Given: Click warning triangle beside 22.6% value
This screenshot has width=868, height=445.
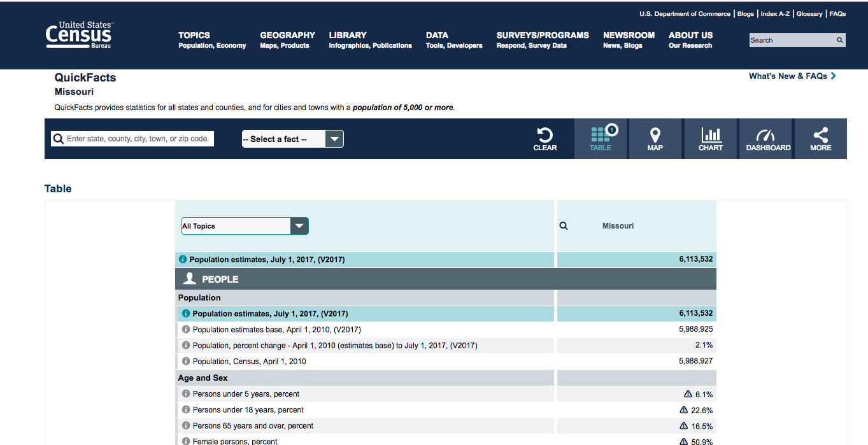Looking at the screenshot, I should [684, 410].
